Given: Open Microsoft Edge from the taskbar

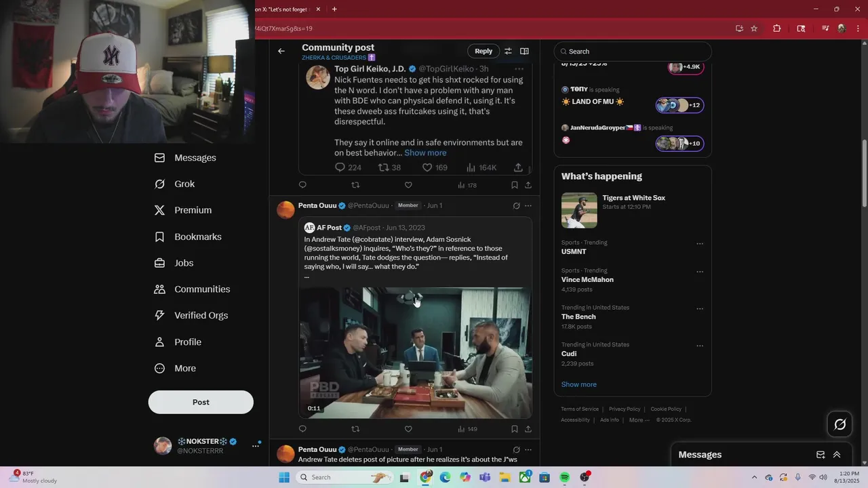Looking at the screenshot, I should pos(445,477).
